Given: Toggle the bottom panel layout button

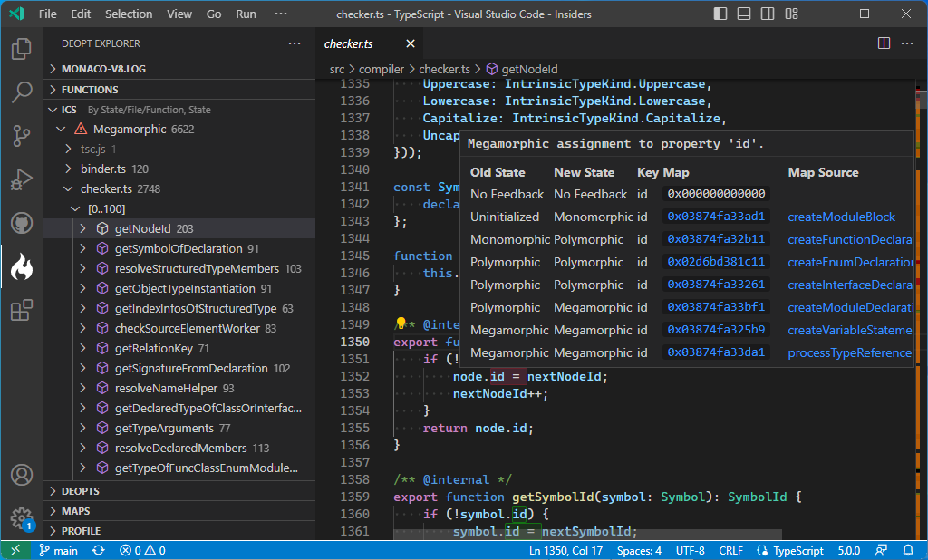Looking at the screenshot, I should [743, 14].
